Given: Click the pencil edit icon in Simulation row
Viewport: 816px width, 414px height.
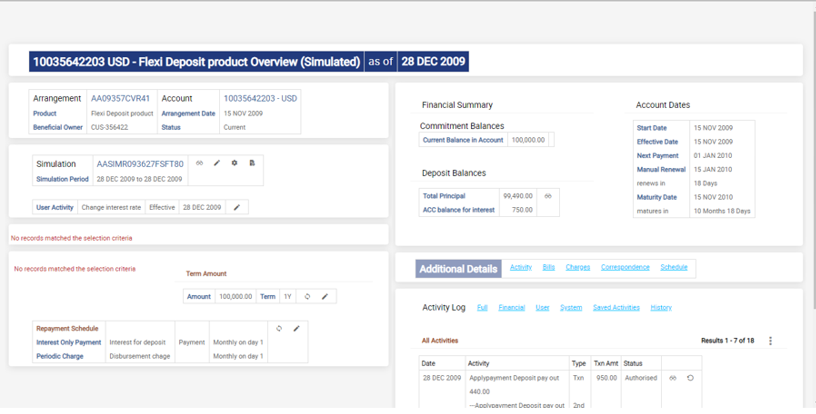Looking at the screenshot, I should [217, 163].
